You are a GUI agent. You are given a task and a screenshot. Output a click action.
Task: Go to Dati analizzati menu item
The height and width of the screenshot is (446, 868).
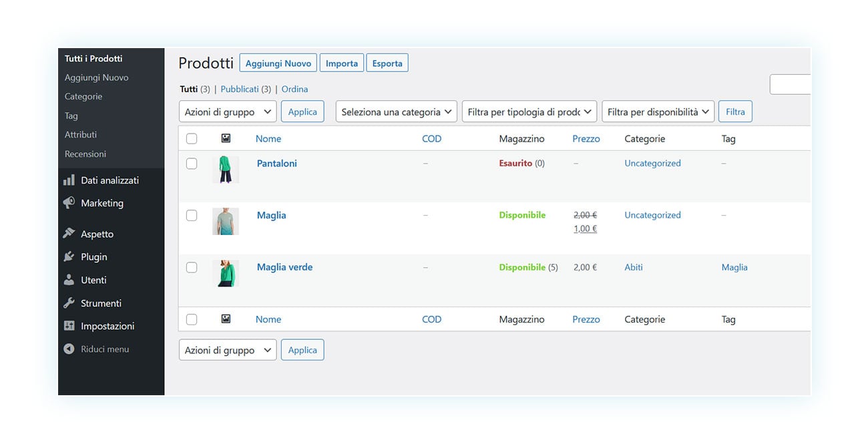[111, 180]
